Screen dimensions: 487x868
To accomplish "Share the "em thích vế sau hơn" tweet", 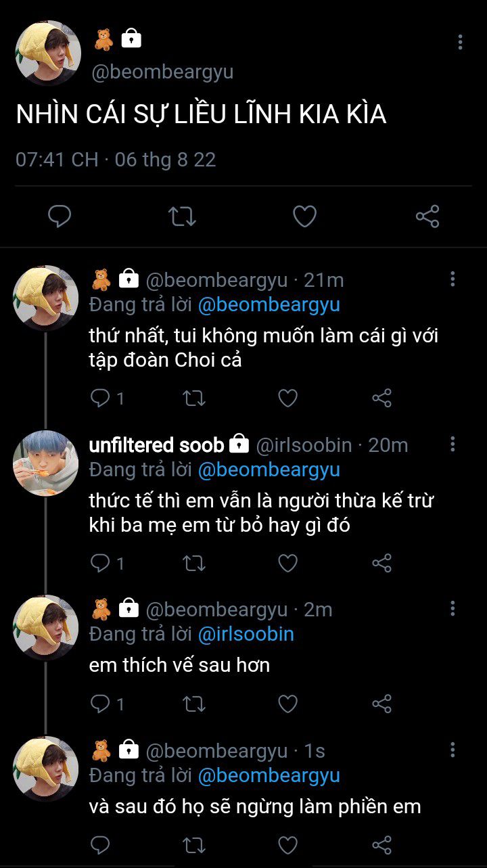I will tap(382, 704).
